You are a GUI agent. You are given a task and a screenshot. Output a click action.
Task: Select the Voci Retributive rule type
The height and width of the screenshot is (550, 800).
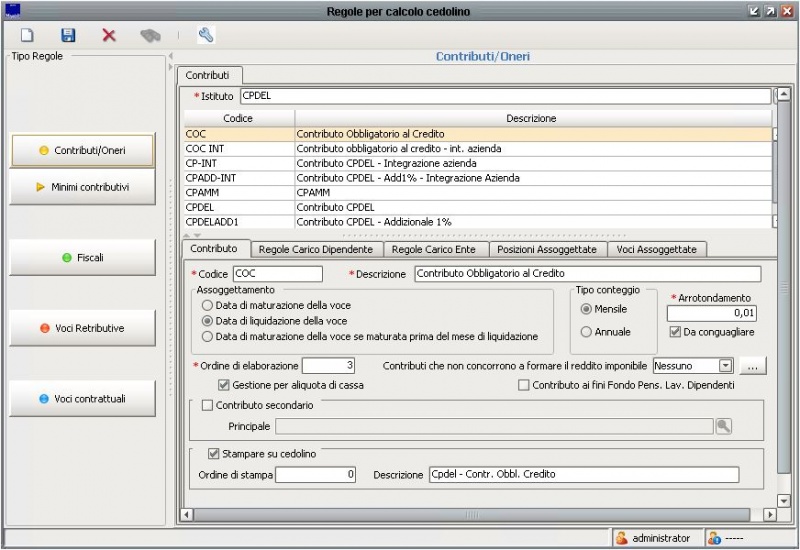83,327
